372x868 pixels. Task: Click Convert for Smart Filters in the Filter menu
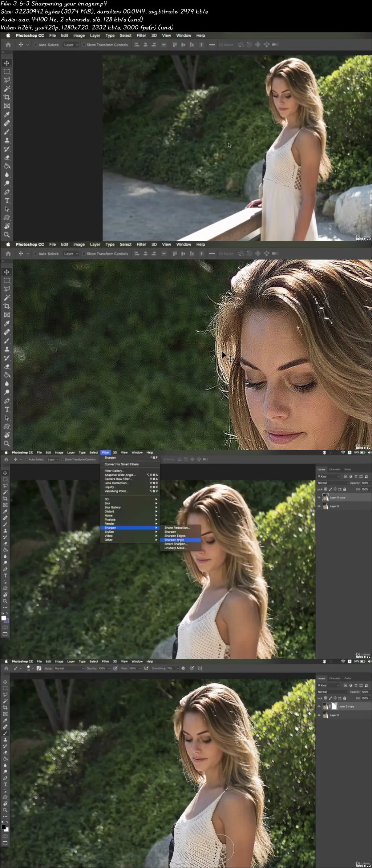130,464
